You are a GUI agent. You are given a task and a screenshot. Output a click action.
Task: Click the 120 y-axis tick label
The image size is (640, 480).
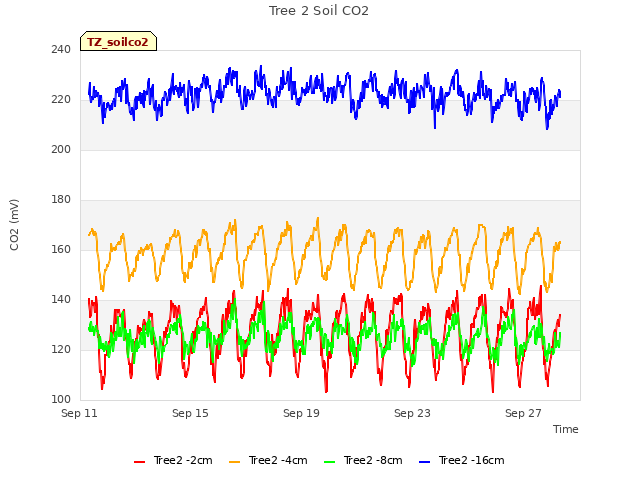[61, 349]
